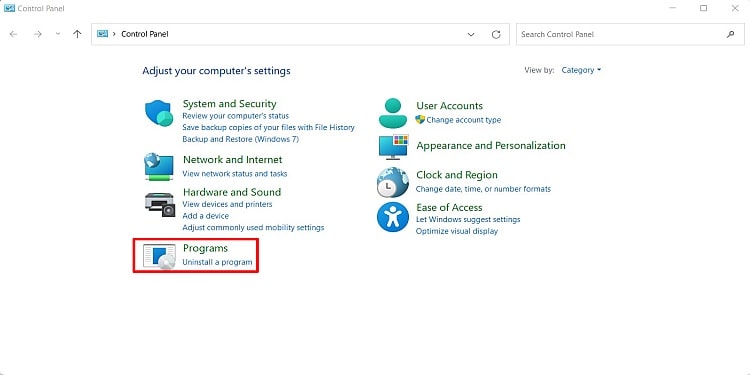Expand the address bar history chevron
This screenshot has height=375, width=750.
pos(471,34)
